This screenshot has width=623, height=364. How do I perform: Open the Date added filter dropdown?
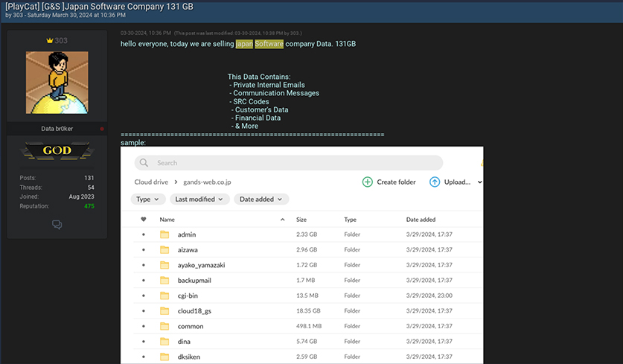261,199
